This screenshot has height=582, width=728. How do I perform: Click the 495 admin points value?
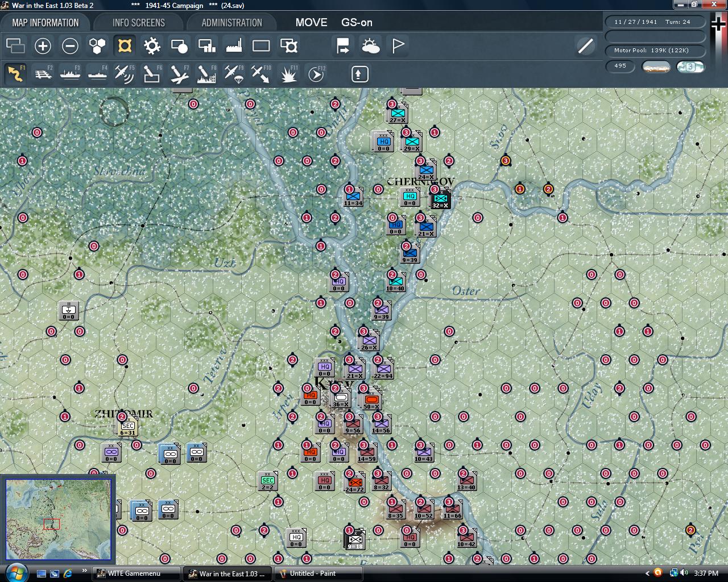point(620,66)
